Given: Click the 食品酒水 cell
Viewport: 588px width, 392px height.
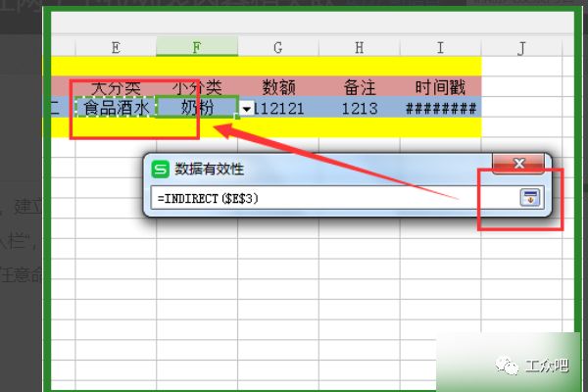Looking at the screenshot, I should (116, 108).
